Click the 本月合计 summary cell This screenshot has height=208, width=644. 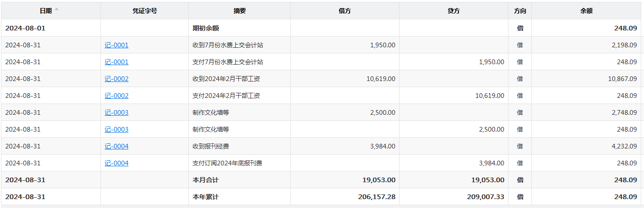tap(206, 180)
